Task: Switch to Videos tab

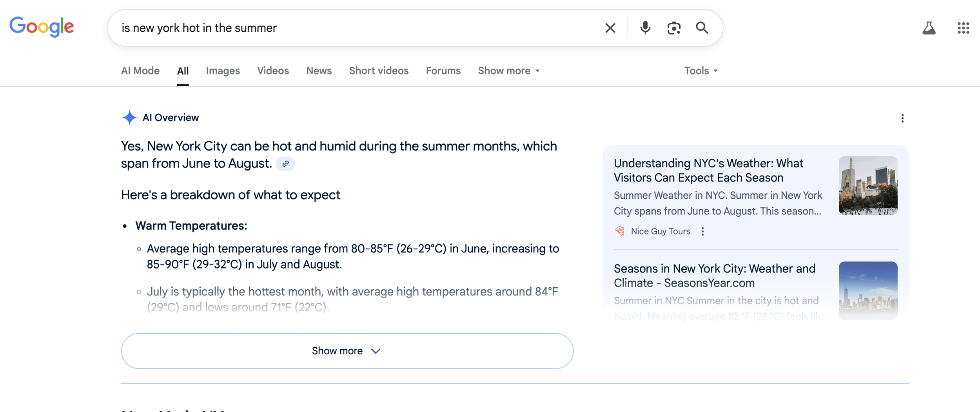Action: [x=273, y=71]
